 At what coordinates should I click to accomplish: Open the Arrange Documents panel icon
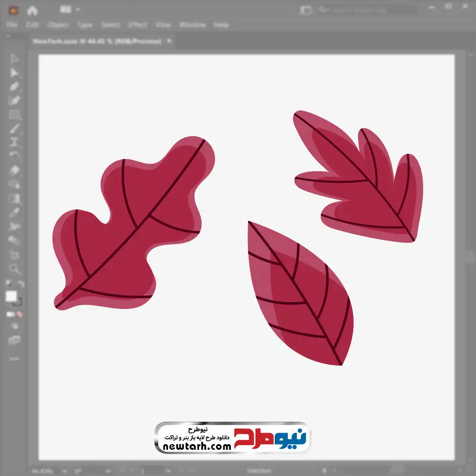[306, 10]
